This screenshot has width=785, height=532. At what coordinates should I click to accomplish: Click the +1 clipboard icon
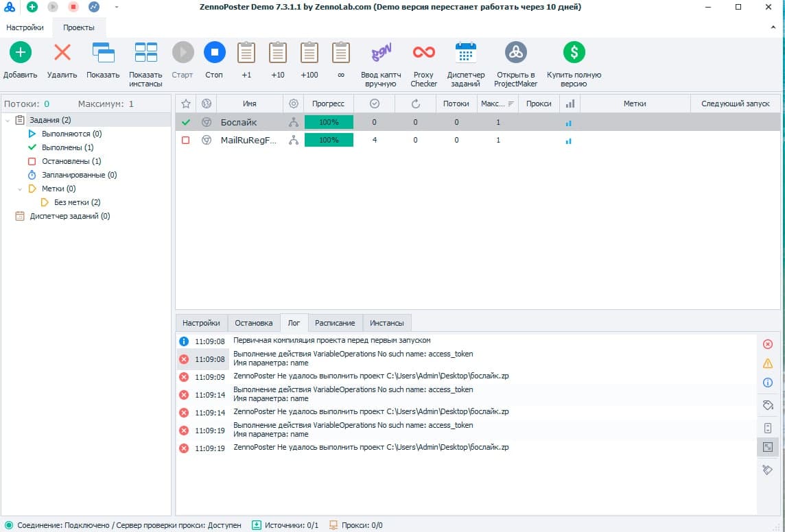tap(246, 52)
